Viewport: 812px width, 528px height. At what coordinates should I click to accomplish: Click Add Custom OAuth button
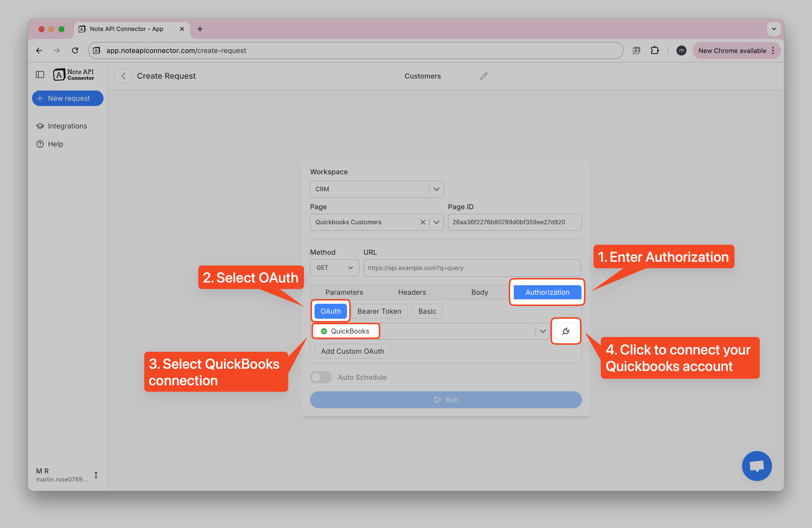point(352,351)
